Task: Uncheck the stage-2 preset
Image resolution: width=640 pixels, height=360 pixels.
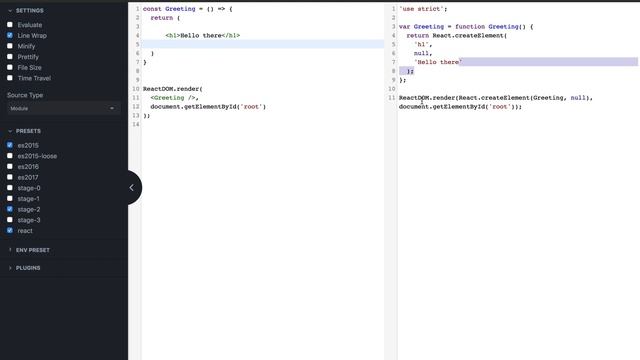Action: pos(10,209)
